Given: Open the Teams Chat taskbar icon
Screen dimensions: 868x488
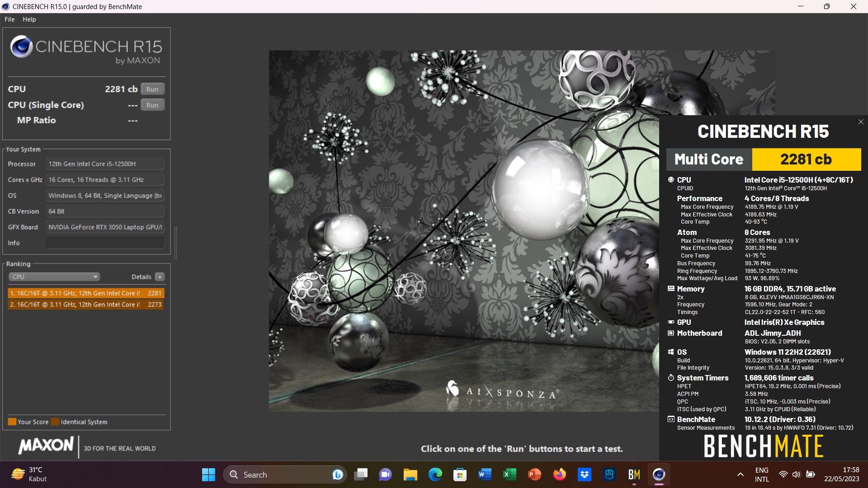Looking at the screenshot, I should (x=385, y=474).
